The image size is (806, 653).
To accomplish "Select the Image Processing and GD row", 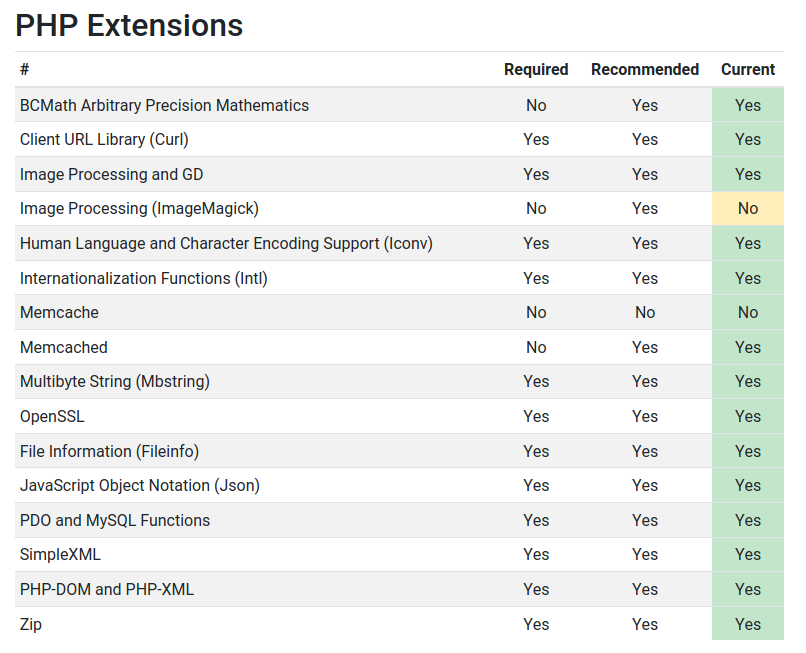I will click(x=111, y=174).
